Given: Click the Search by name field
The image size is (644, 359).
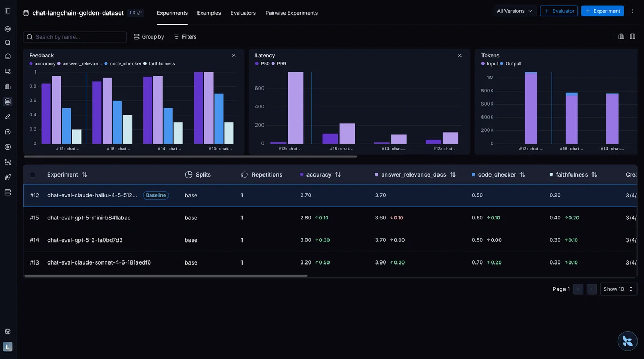Looking at the screenshot, I should [x=75, y=37].
